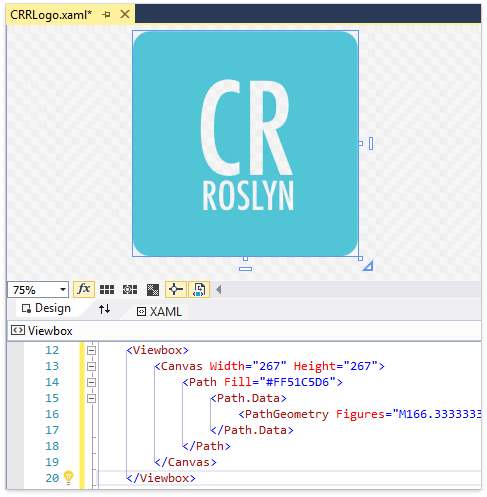Image resolution: width=487 pixels, height=497 pixels.
Task: Toggle snapping to snaplines
Action: click(176, 289)
